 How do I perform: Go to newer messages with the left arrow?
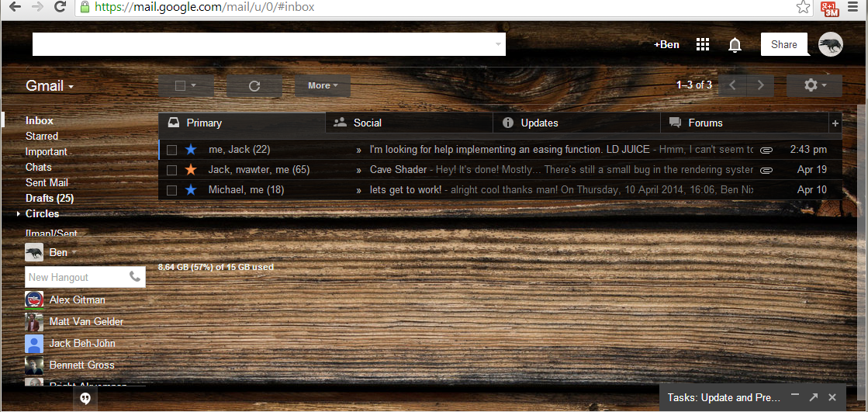732,85
